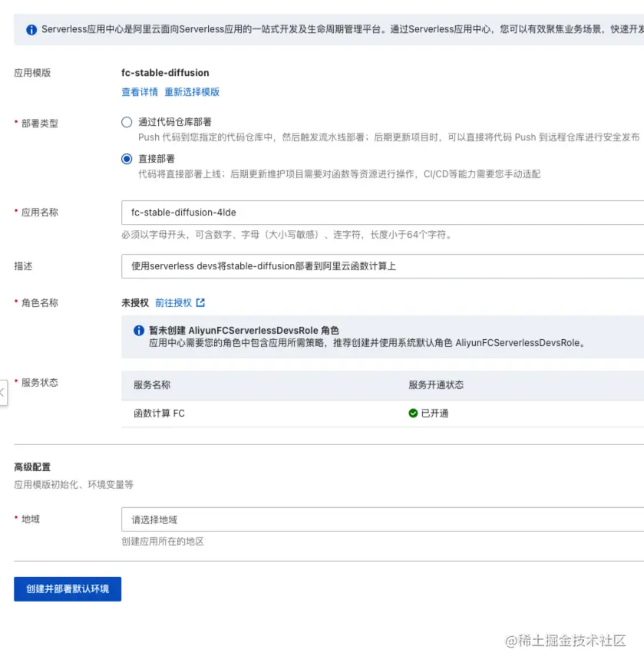Click the 服务名称 column header

(x=152, y=385)
